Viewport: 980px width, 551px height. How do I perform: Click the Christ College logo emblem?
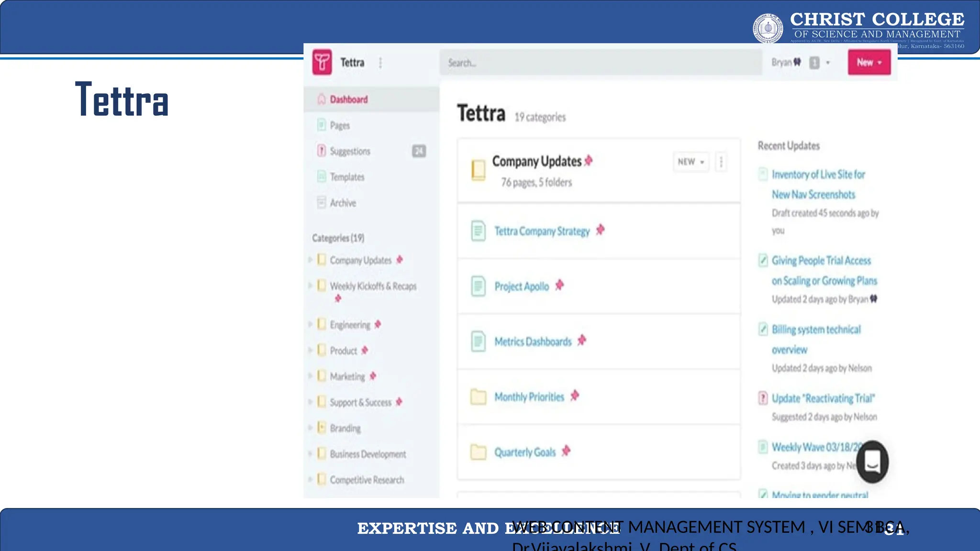[768, 28]
